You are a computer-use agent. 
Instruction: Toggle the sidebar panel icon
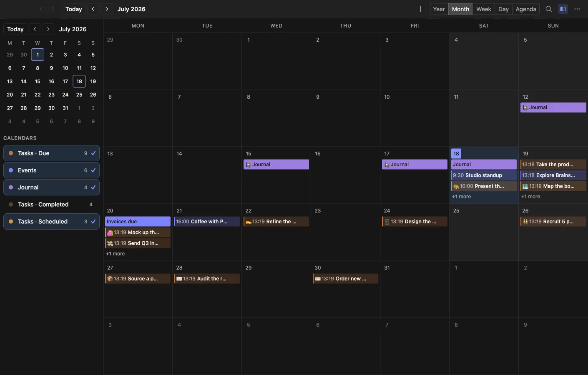563,9
